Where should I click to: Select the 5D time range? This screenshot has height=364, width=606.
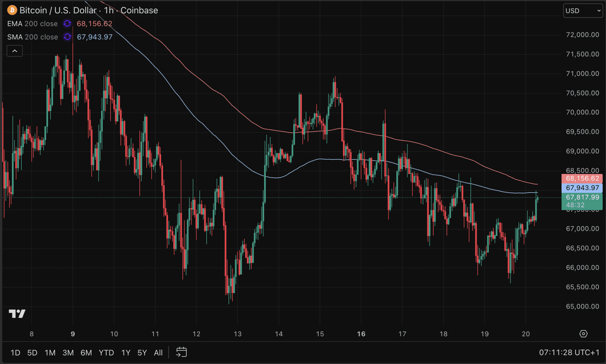(32, 352)
